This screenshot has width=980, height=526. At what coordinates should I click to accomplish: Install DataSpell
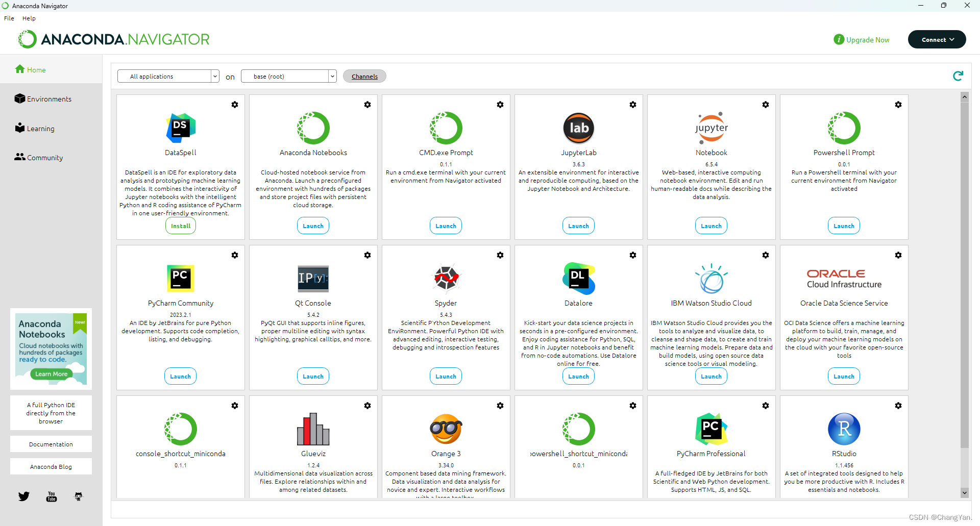(181, 226)
